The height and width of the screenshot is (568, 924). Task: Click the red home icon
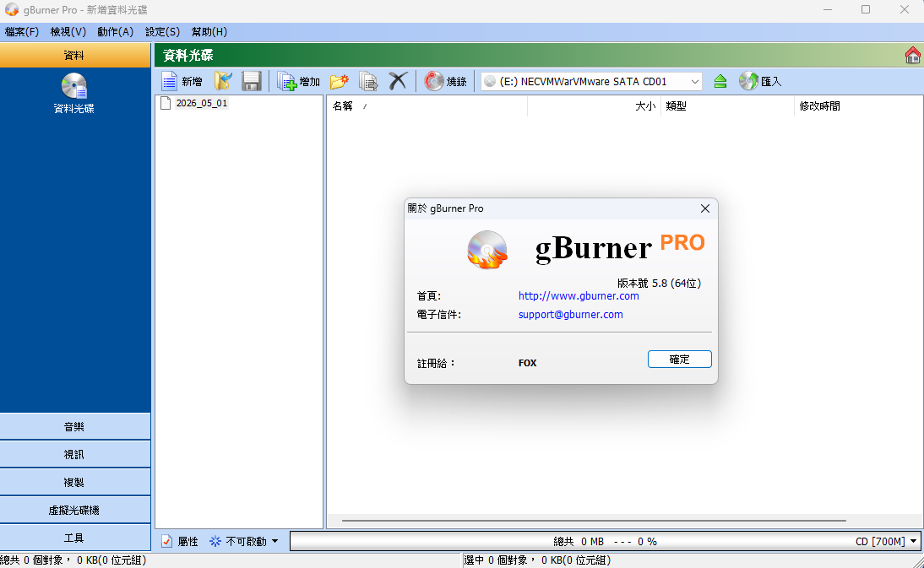tap(913, 56)
